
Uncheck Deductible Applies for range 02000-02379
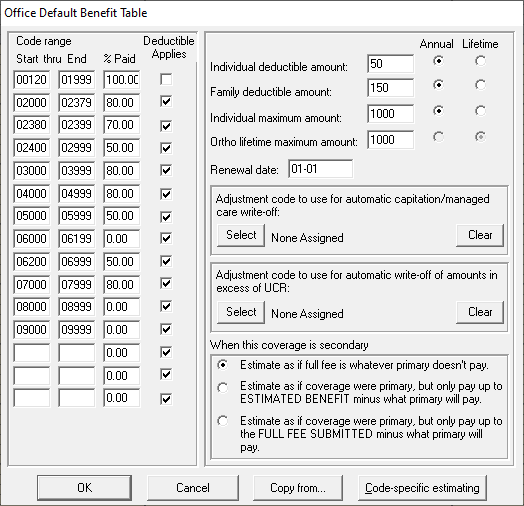point(166,102)
